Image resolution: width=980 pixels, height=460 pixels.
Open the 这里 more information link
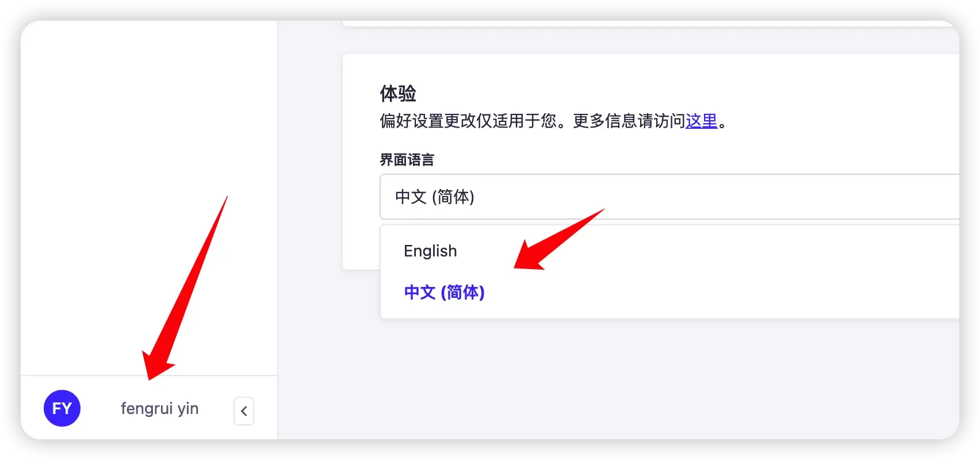pyautogui.click(x=701, y=121)
